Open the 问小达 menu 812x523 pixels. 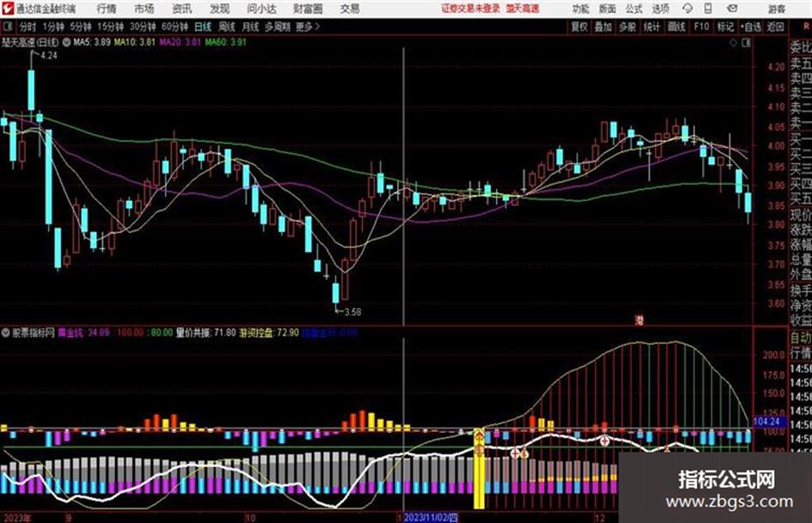tap(262, 9)
